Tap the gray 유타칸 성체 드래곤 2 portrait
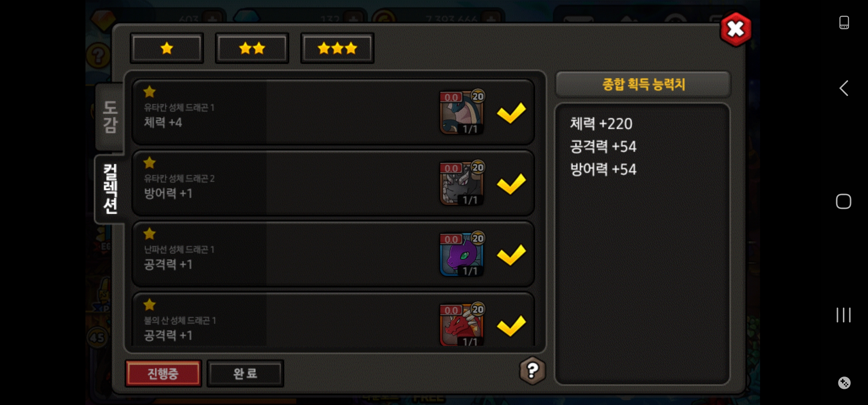868x405 pixels. click(x=462, y=183)
